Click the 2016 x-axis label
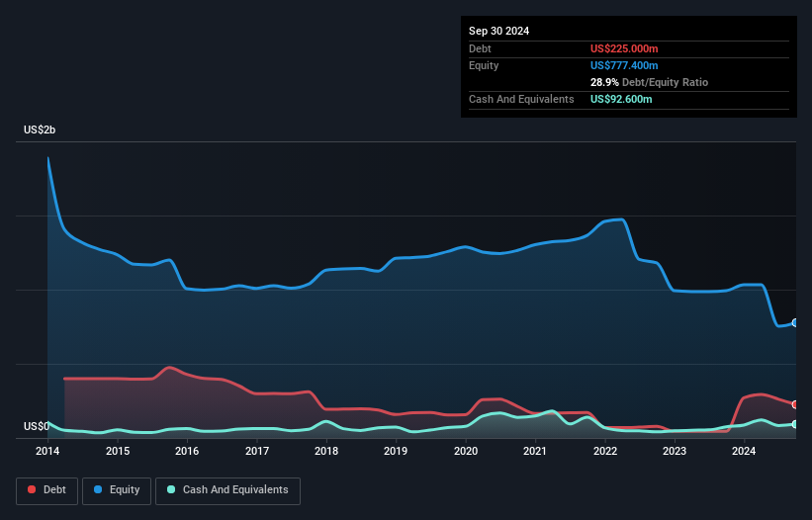This screenshot has width=812, height=520. (x=187, y=451)
